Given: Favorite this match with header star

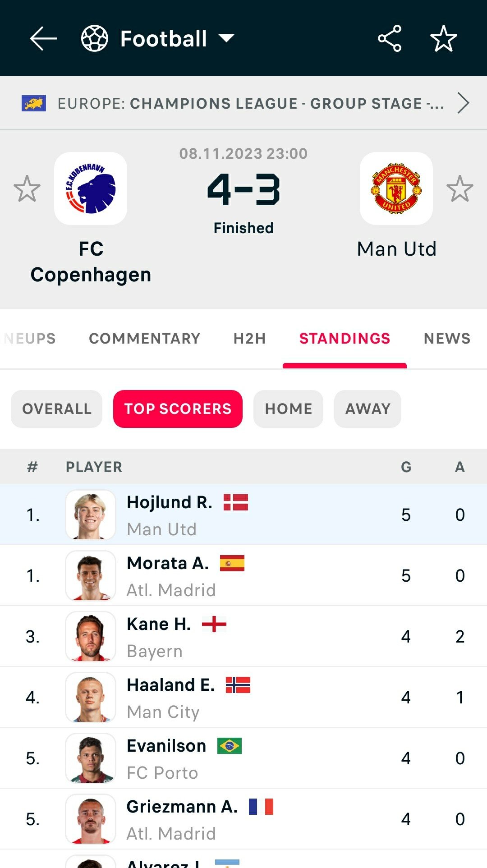Looking at the screenshot, I should 443,39.
